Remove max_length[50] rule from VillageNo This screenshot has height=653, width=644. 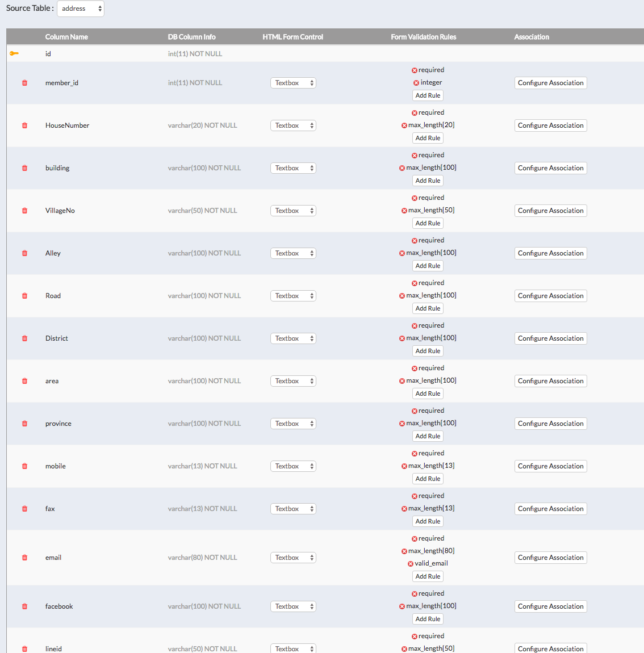(404, 211)
